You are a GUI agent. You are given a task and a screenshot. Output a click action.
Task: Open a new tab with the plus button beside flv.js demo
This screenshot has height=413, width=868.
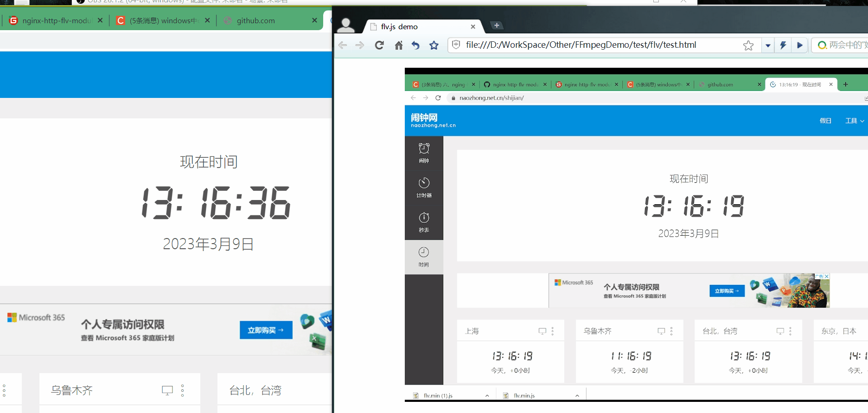(x=497, y=26)
